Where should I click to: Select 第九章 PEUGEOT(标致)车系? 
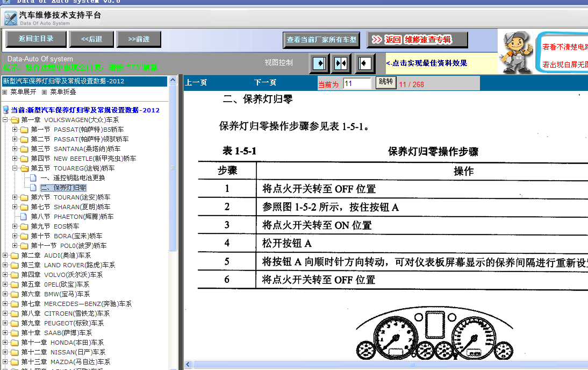tap(62, 323)
